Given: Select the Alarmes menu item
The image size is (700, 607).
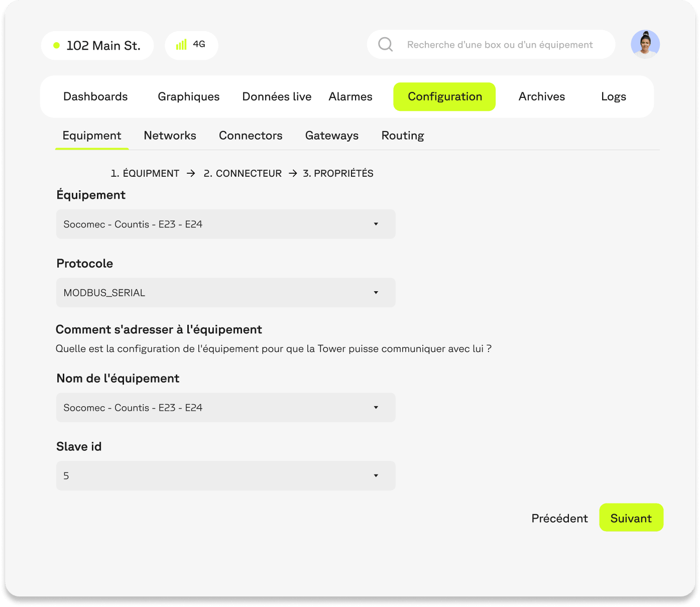Looking at the screenshot, I should (351, 96).
